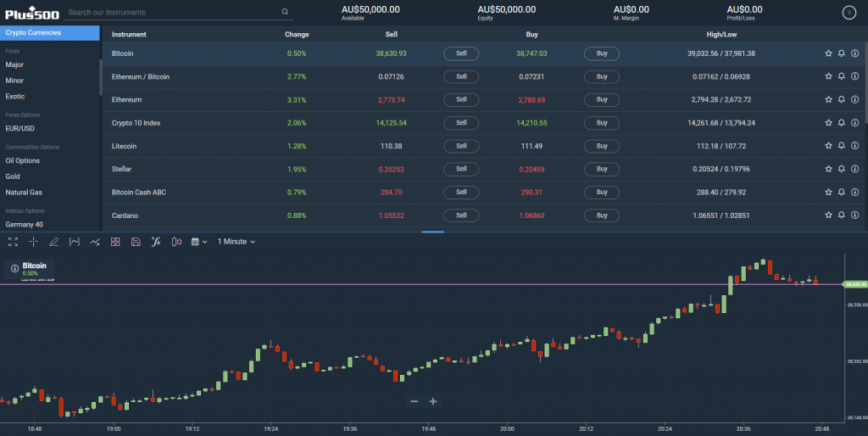The width and height of the screenshot is (868, 436).
Task: Set a price alert bell for Bitcoin
Action: click(842, 53)
